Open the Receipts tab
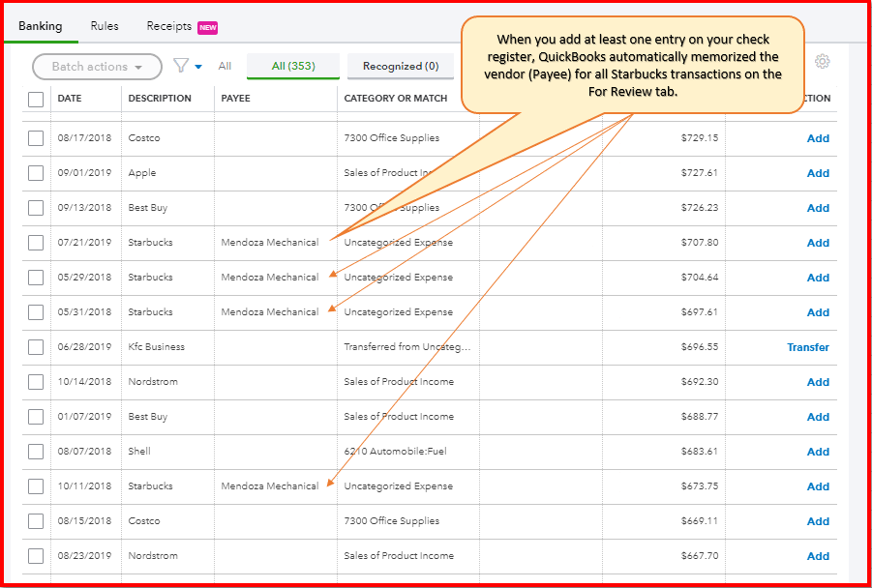This screenshot has height=588, width=872. tap(169, 26)
